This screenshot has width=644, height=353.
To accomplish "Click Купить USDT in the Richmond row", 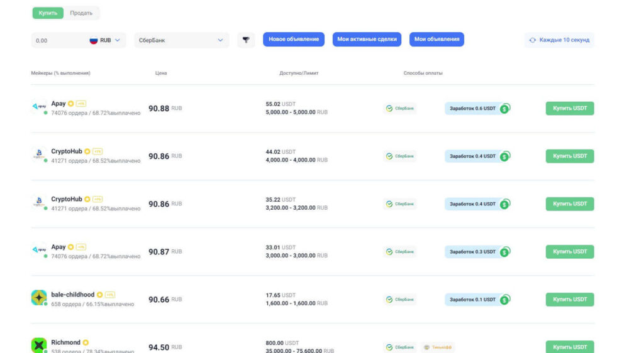I will pyautogui.click(x=570, y=347).
